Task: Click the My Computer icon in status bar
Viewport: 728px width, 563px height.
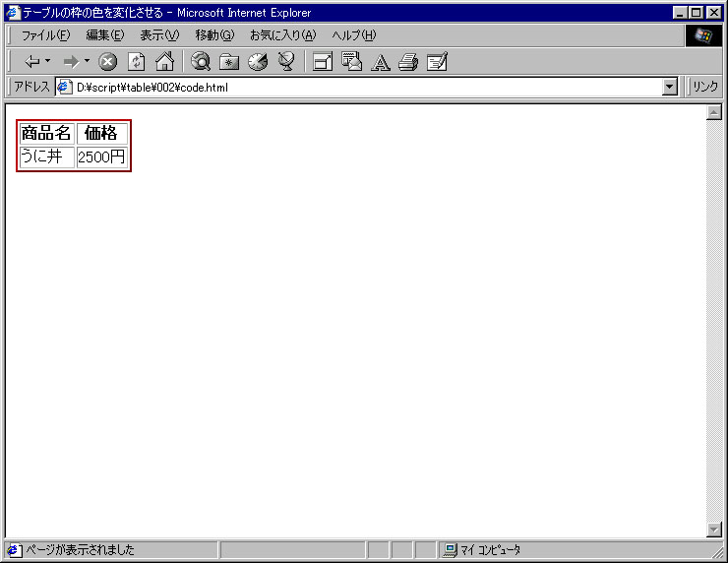Action: point(450,550)
